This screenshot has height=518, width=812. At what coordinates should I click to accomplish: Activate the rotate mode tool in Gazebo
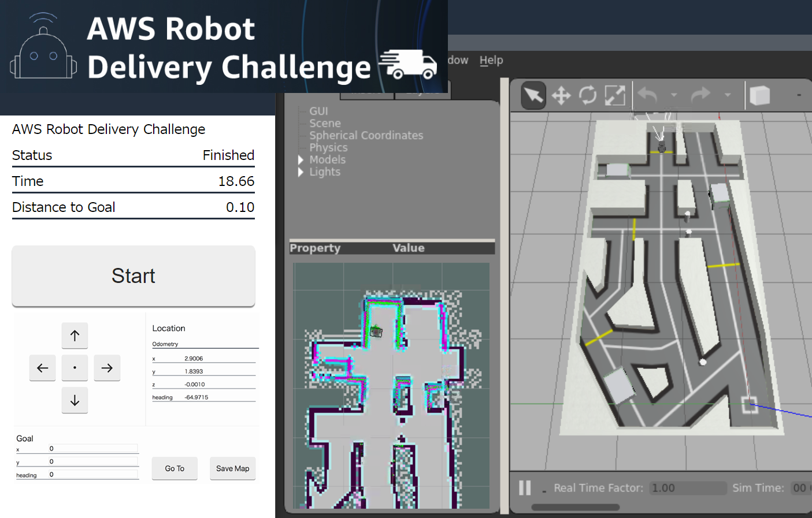click(x=588, y=95)
